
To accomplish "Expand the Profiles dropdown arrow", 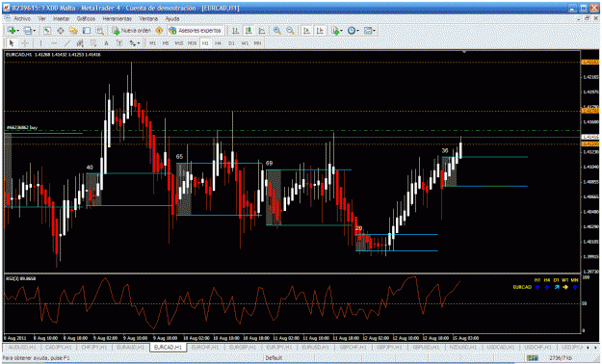I will [x=34, y=31].
